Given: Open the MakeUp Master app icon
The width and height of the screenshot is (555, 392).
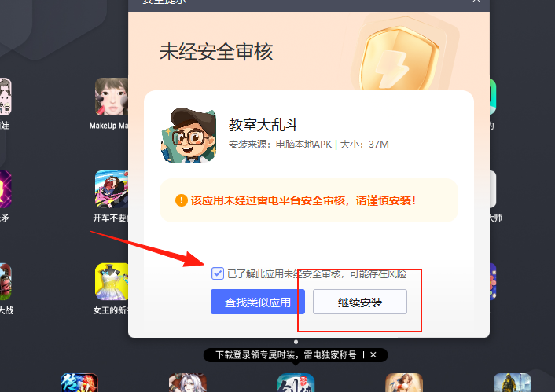Looking at the screenshot, I should click(x=112, y=97).
